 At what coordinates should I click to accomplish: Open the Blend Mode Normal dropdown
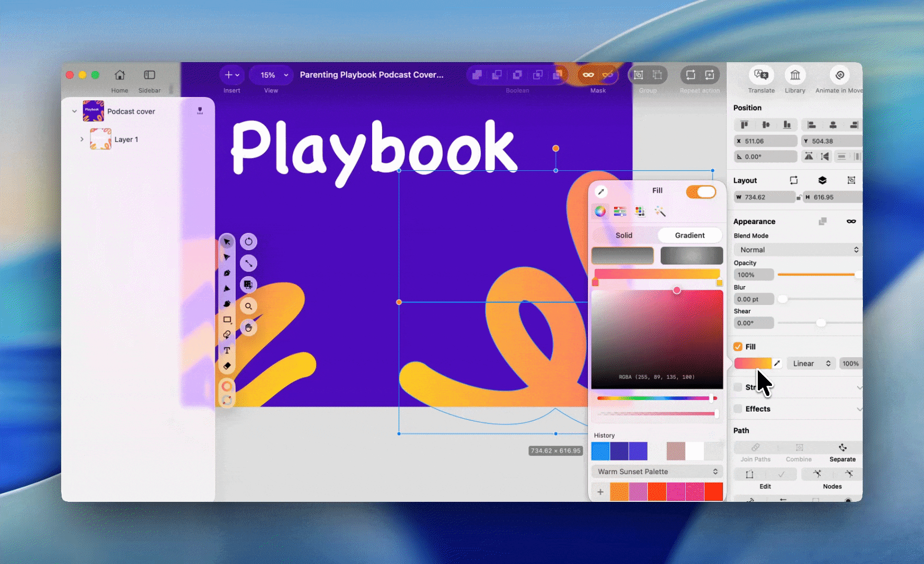[798, 250]
